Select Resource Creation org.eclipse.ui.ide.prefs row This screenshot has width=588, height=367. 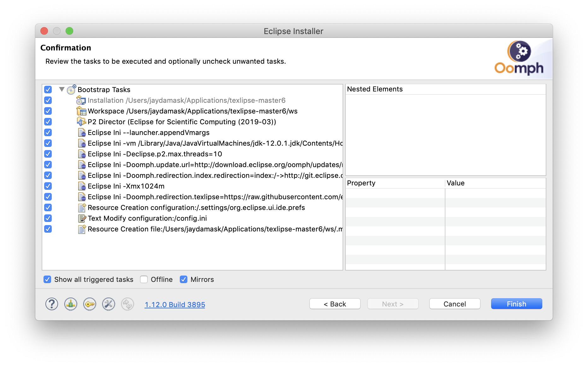196,207
